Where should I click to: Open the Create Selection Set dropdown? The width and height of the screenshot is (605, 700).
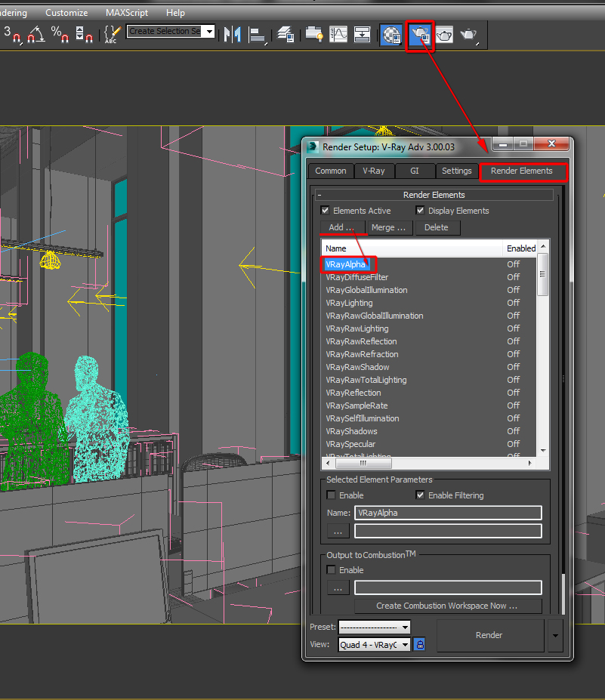[208, 32]
